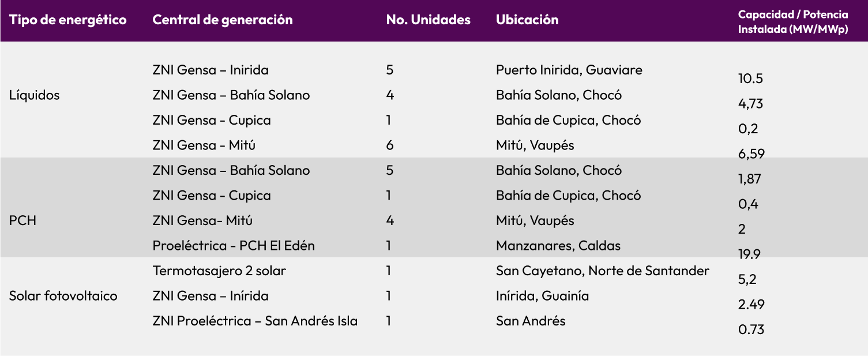The image size is (868, 356).
Task: Select the "Termotasajero 2 solar" plant cell
Action: click(219, 271)
